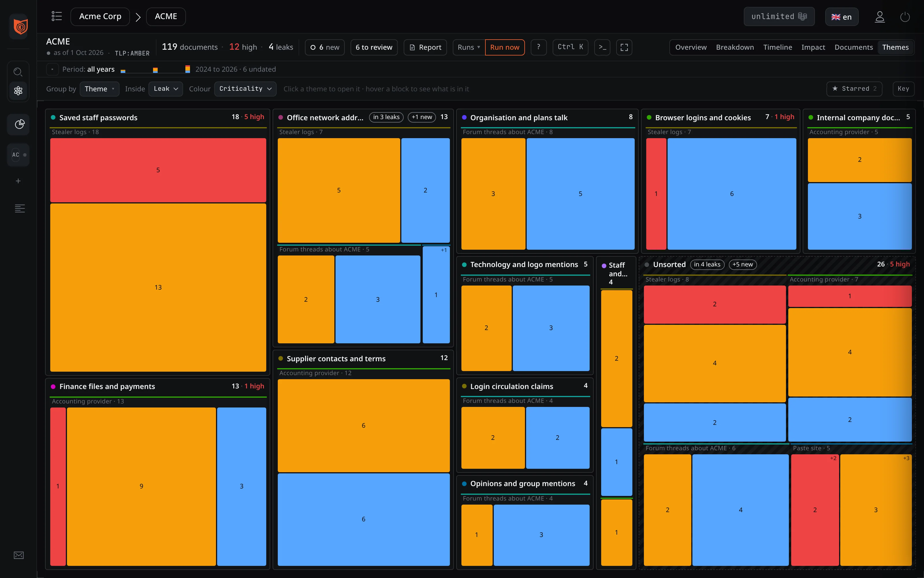This screenshot has width=924, height=578.
Task: Click the orange shield app logo
Action: [20, 26]
